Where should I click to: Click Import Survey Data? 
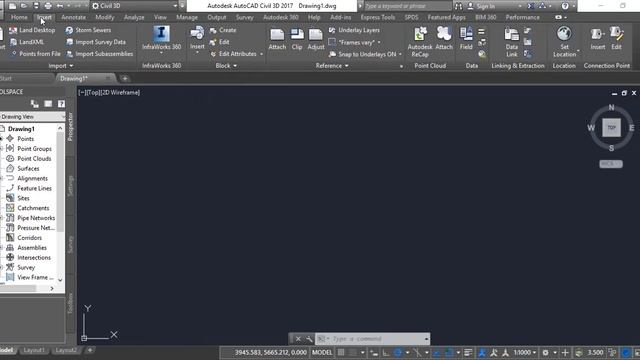[x=96, y=42]
